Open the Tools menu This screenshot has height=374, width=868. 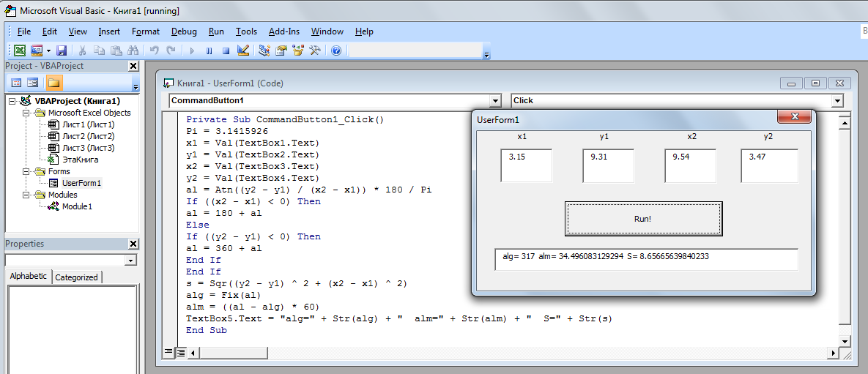[246, 31]
